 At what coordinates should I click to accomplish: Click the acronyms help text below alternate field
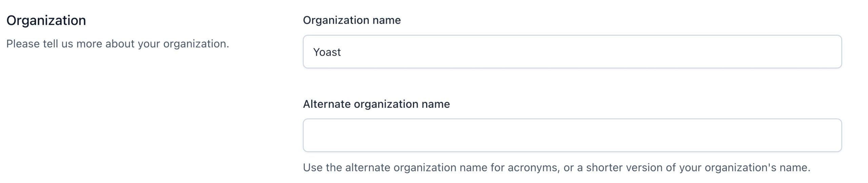tap(556, 167)
